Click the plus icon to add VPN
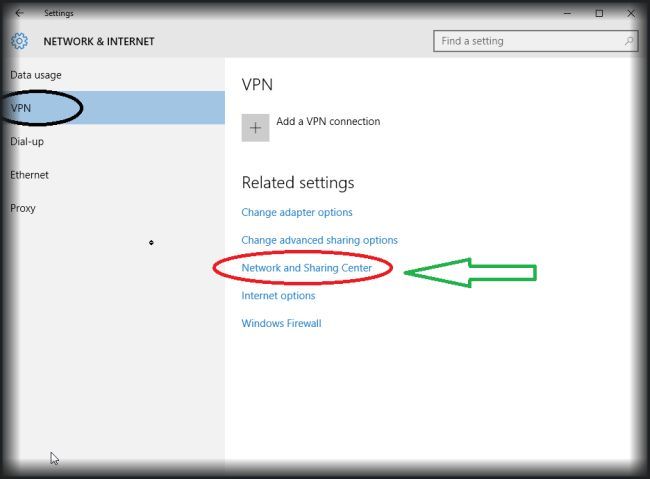650x479 pixels. [255, 127]
